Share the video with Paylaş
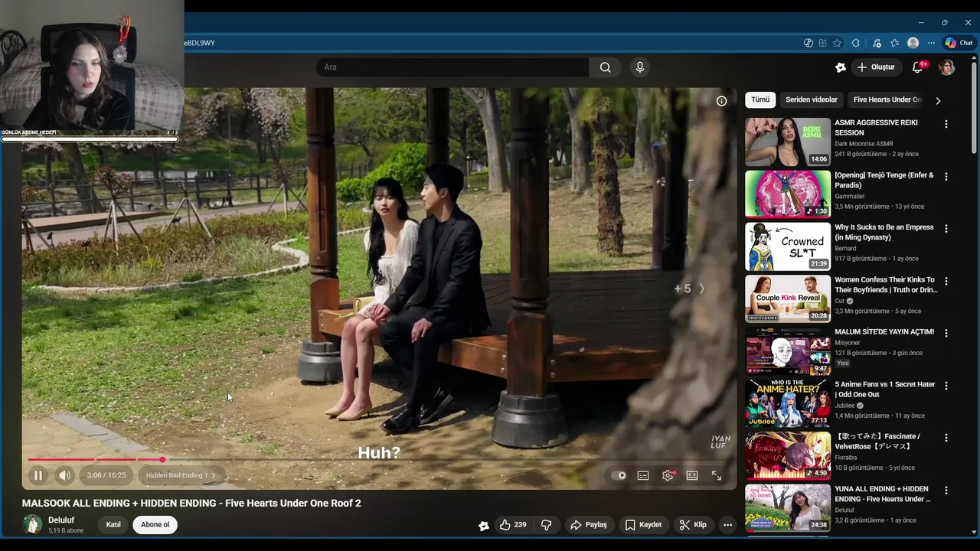Image resolution: width=980 pixels, height=551 pixels. [x=589, y=525]
